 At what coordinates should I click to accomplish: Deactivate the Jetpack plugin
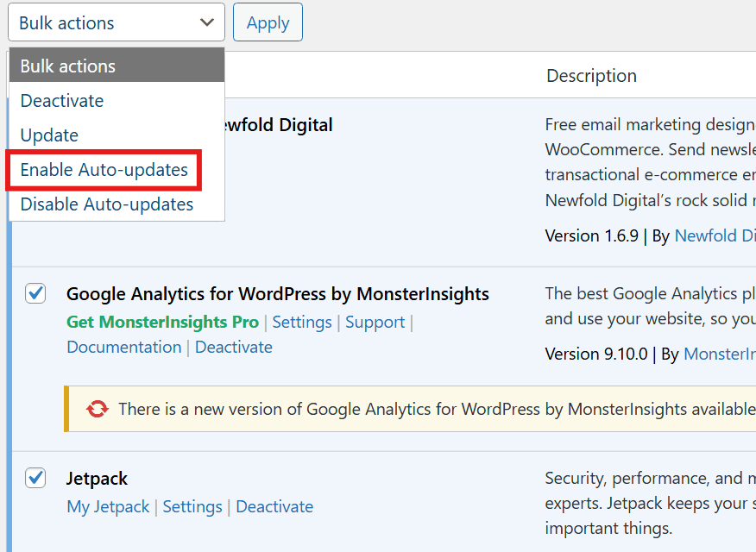click(x=274, y=506)
